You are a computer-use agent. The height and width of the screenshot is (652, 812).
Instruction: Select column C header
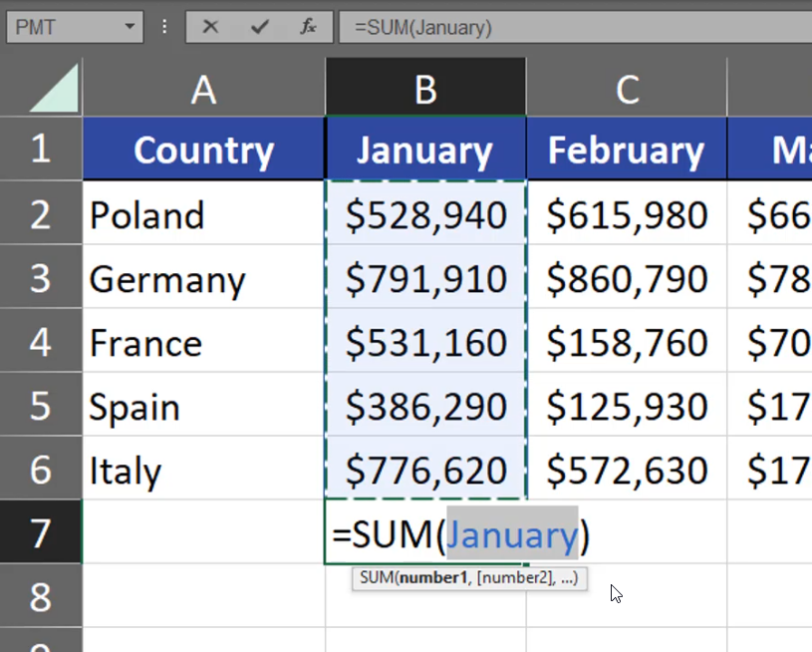[627, 90]
